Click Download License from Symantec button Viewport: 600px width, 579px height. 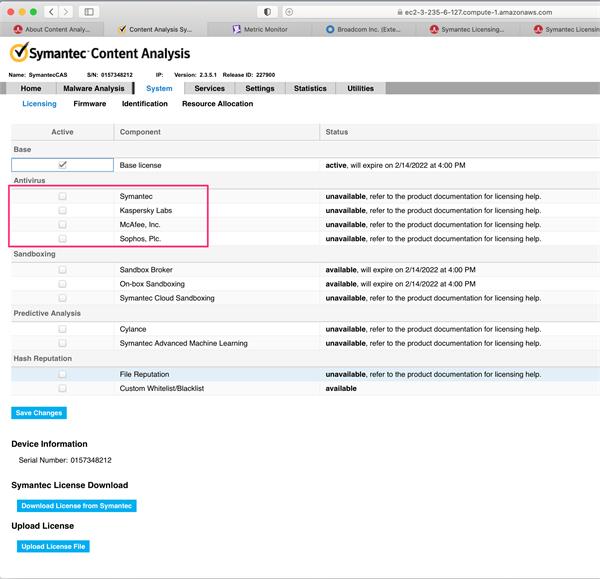[77, 506]
